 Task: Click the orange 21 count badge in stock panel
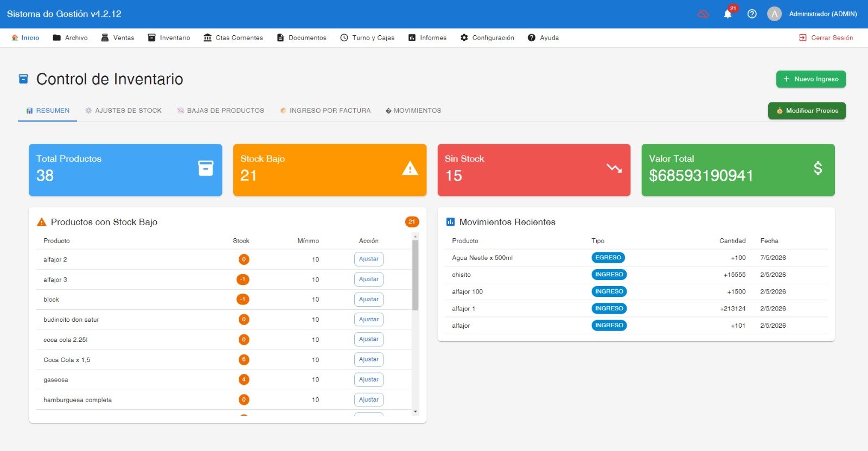click(412, 221)
